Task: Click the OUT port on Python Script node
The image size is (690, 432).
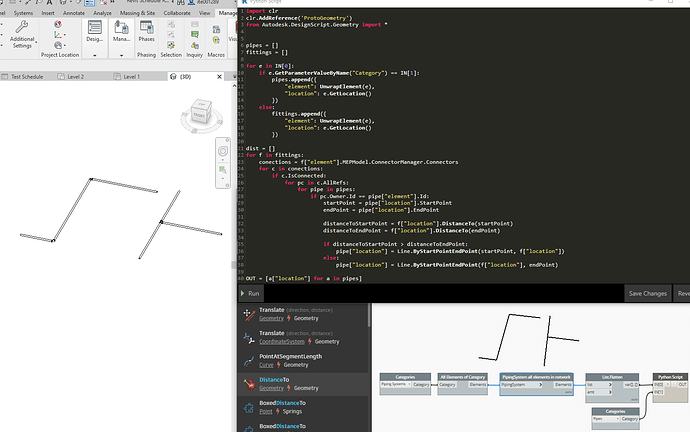Action: pos(682,384)
